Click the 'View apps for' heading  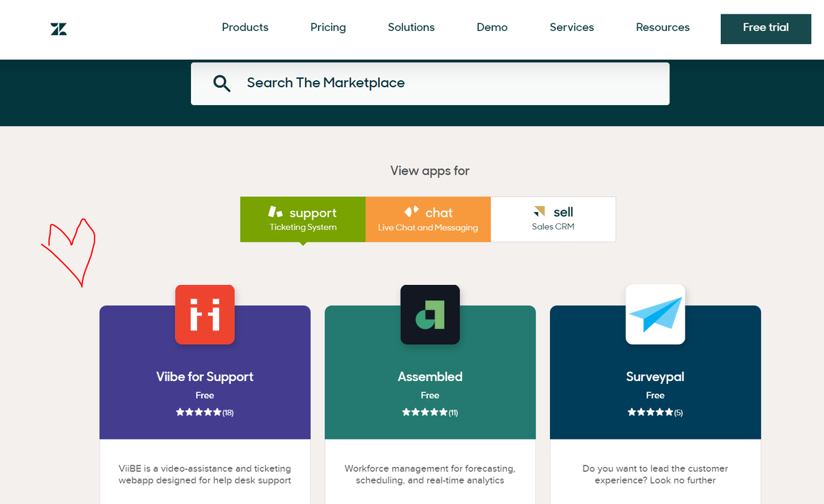click(x=430, y=171)
